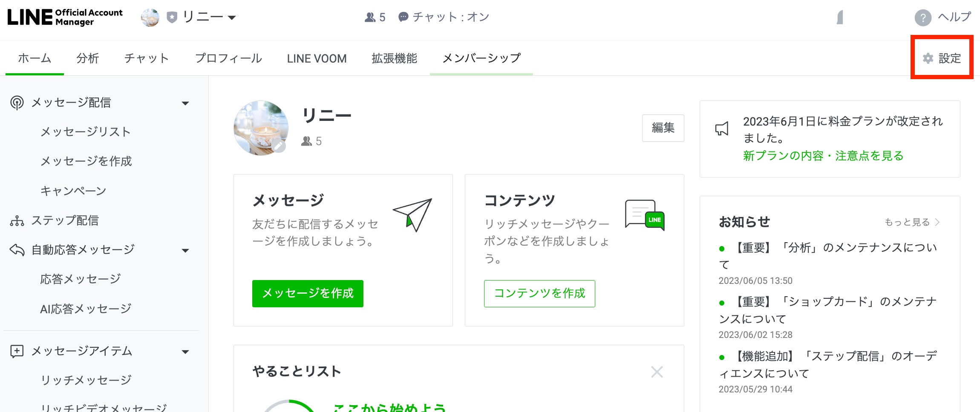The image size is (980, 412).
Task: Collapse the メッセージ配信 sidebar section
Action: 185,103
